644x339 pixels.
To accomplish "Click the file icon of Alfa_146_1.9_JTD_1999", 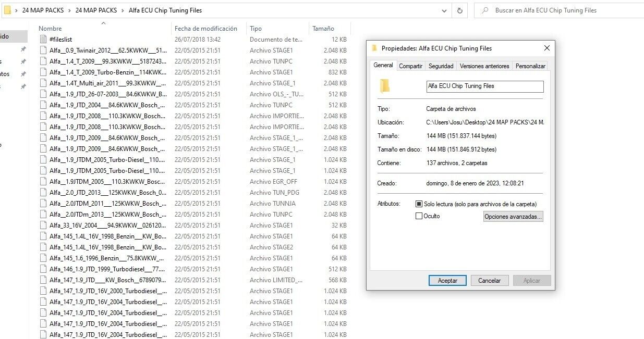I will [x=44, y=269].
